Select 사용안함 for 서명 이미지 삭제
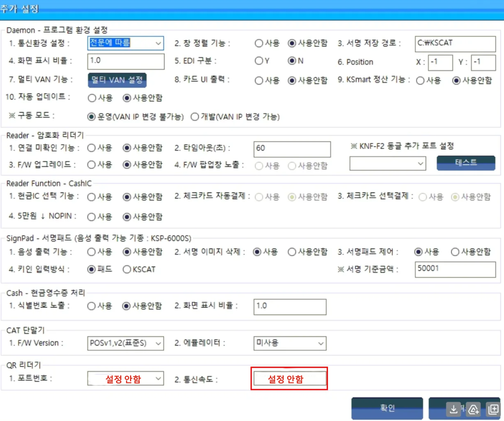 point(308,252)
